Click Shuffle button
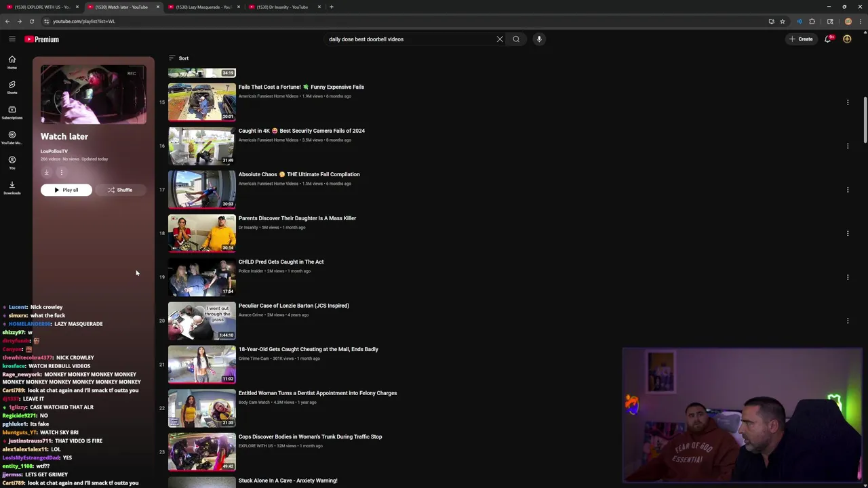The width and height of the screenshot is (868, 488). tap(120, 190)
